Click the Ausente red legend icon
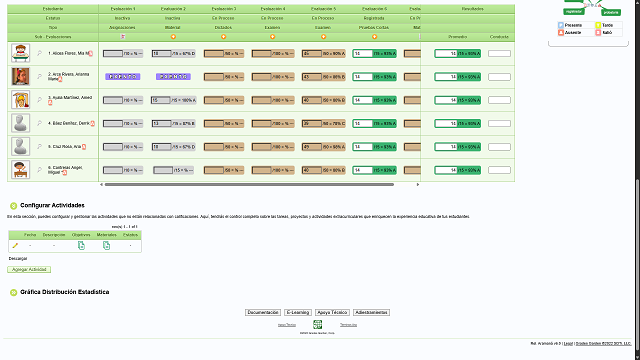The width and height of the screenshot is (640, 360). click(x=561, y=33)
